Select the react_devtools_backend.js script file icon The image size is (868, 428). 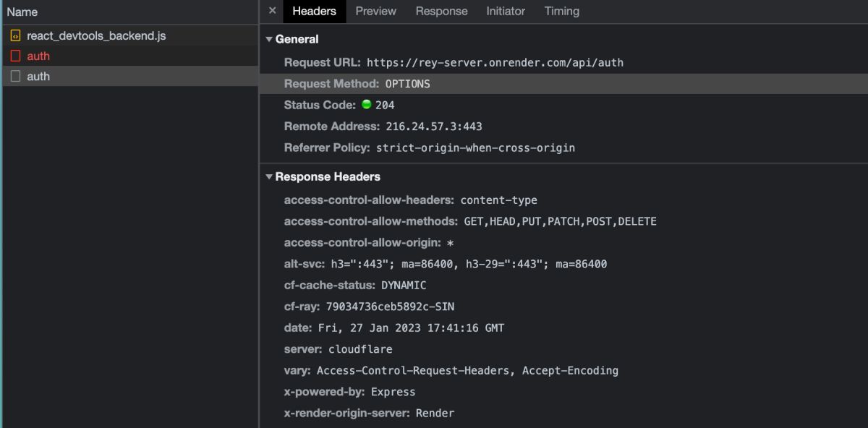16,35
